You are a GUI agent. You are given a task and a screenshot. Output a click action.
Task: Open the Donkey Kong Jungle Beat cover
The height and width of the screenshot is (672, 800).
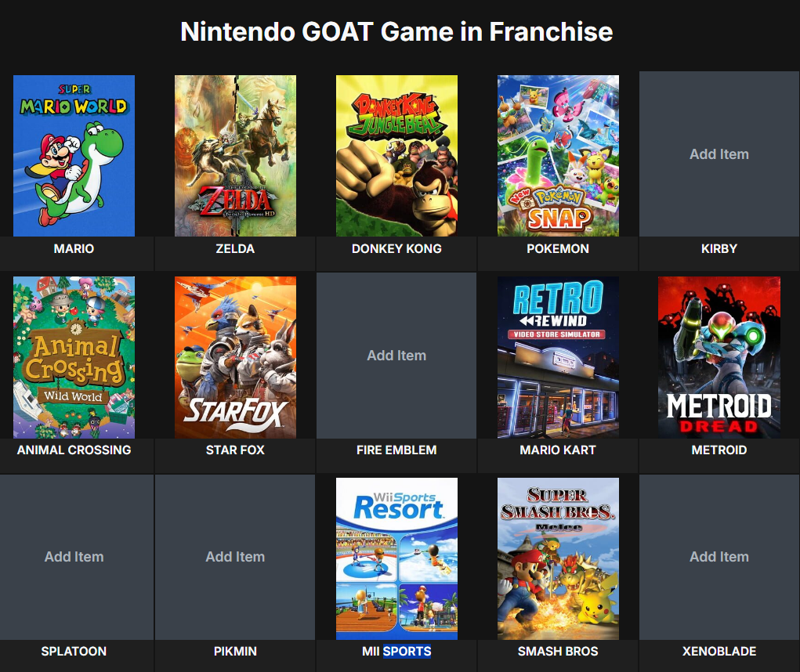point(396,156)
